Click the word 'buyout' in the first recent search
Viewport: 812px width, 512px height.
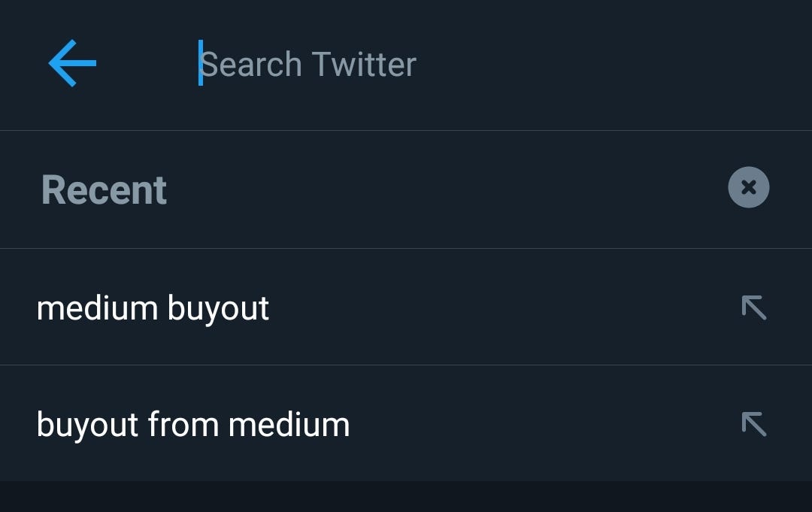tap(218, 309)
